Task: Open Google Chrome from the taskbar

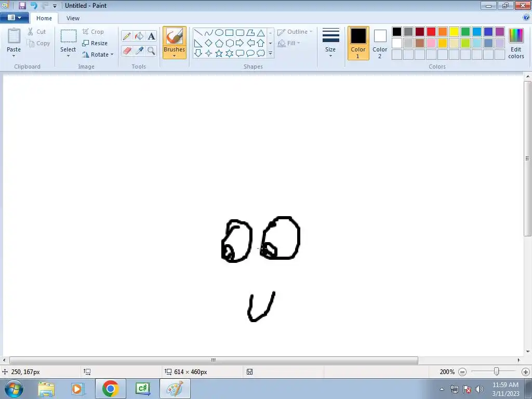Action: (111, 389)
